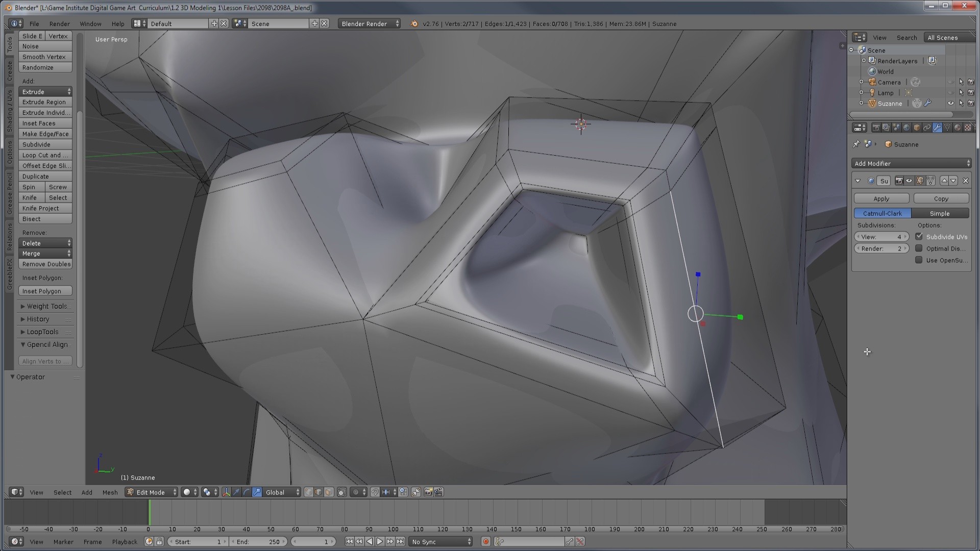980x551 pixels.
Task: Open the Material properties tab sphere icon
Action: [x=958, y=128]
